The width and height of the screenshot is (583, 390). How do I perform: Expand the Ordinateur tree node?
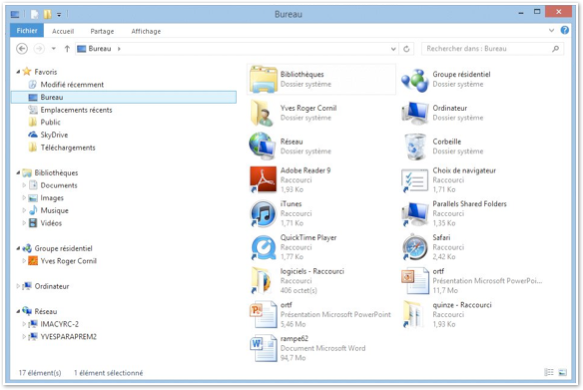[18, 286]
